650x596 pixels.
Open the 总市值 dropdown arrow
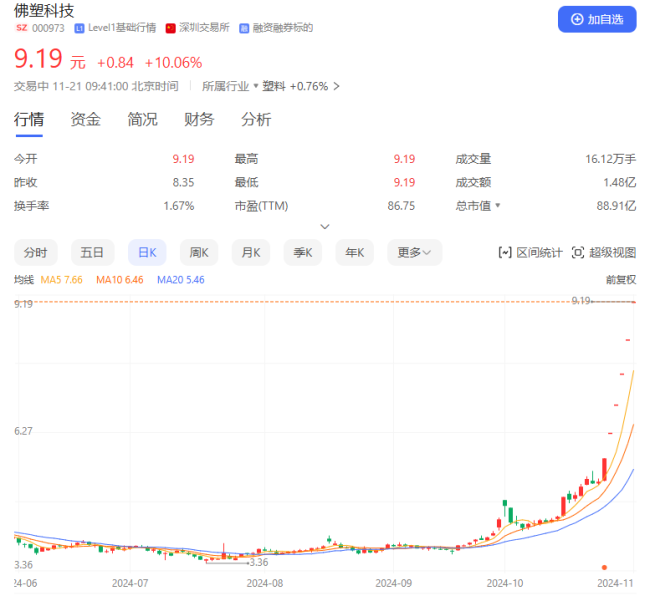pos(498,205)
